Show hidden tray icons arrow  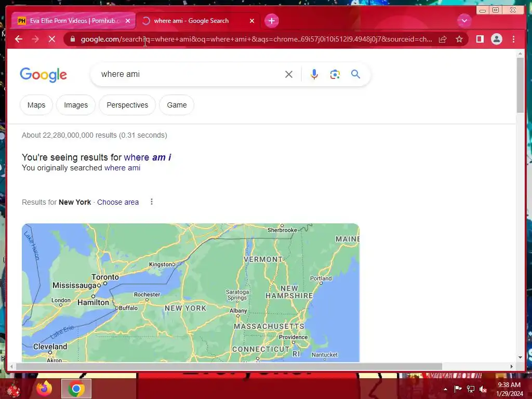445,389
